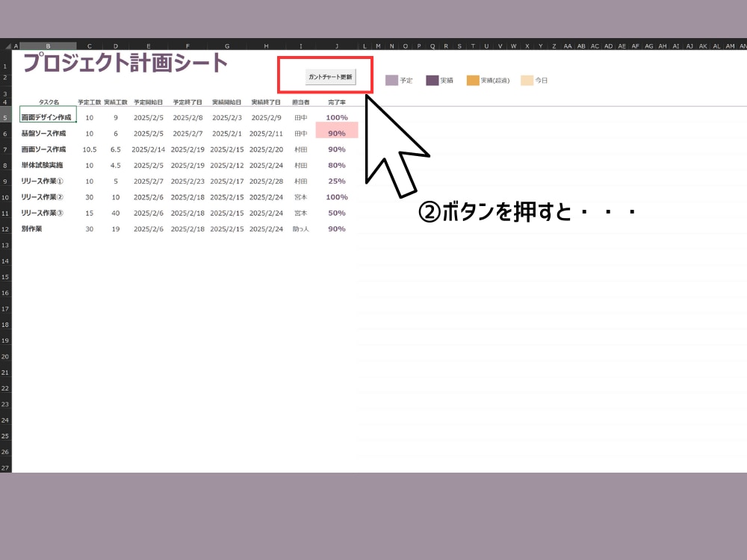Click the プロジェクト計画シート title
The width and height of the screenshot is (747, 560).
(125, 63)
